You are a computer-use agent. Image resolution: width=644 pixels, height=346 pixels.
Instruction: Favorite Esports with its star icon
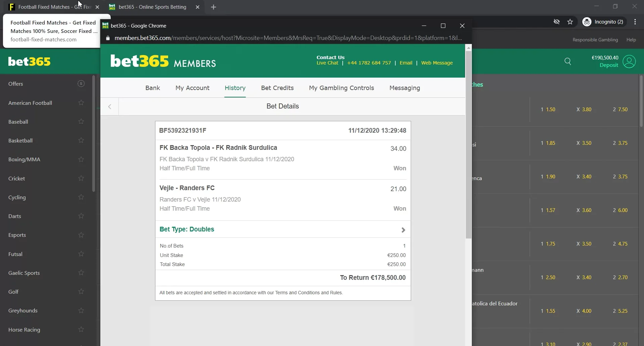81,235
